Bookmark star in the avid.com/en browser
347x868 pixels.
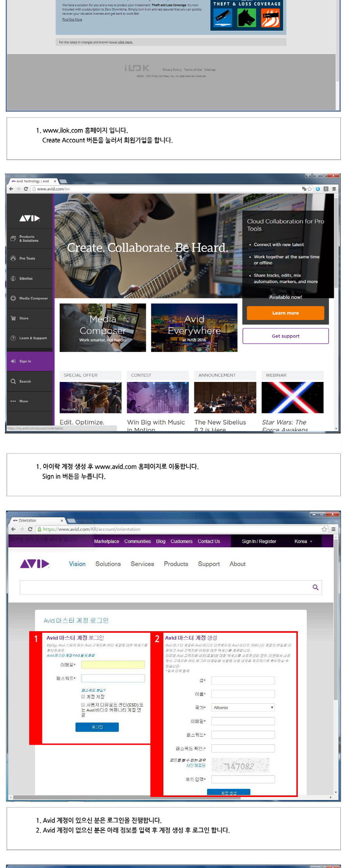tap(310, 189)
